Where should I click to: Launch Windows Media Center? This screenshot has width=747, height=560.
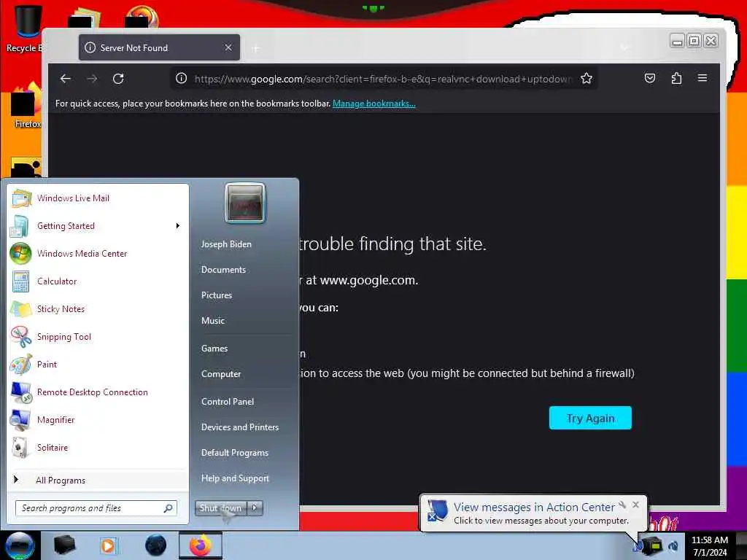(98, 253)
